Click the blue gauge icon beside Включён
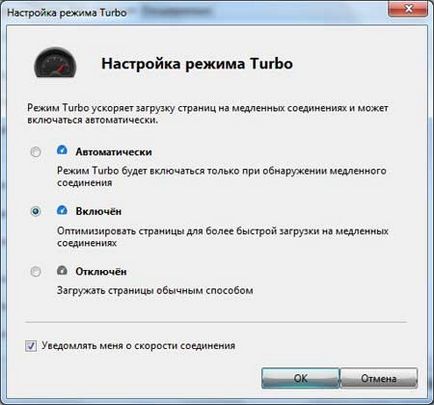434x405 pixels. coord(62,210)
